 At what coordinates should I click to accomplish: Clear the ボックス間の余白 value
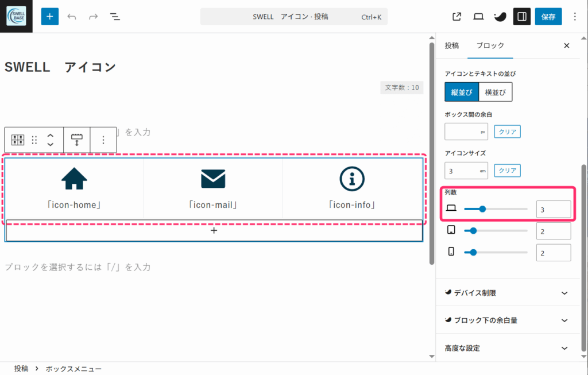pyautogui.click(x=507, y=132)
